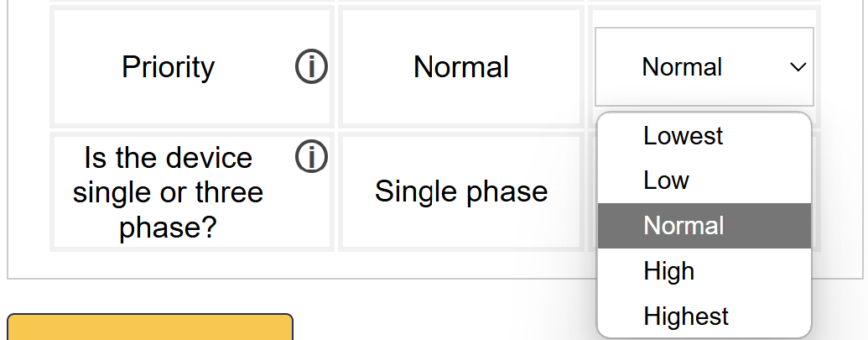The height and width of the screenshot is (340, 868).
Task: Select Lowest from the priority list
Action: [683, 136]
